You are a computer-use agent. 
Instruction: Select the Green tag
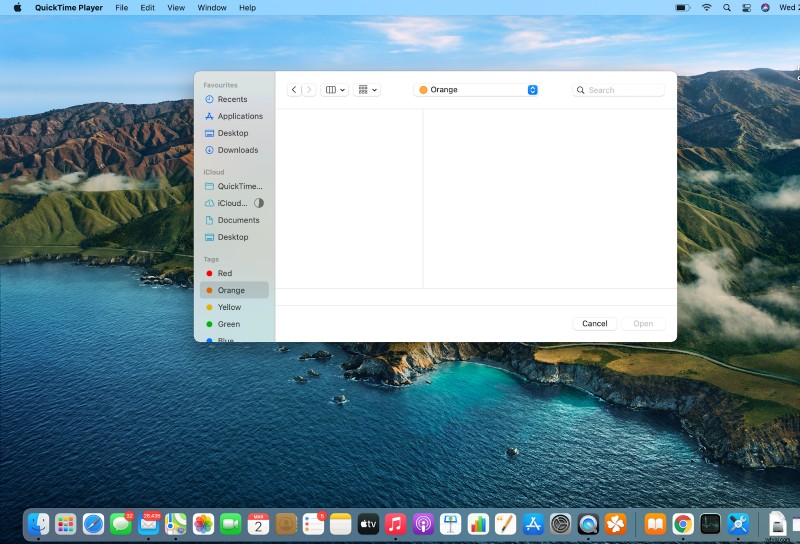click(x=234, y=324)
